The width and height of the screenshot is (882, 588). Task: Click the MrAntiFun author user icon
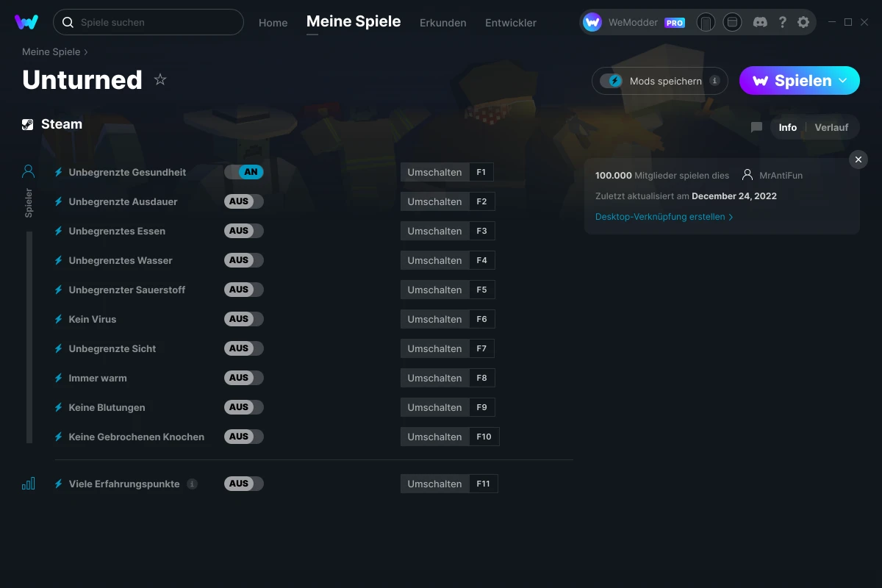click(x=747, y=175)
